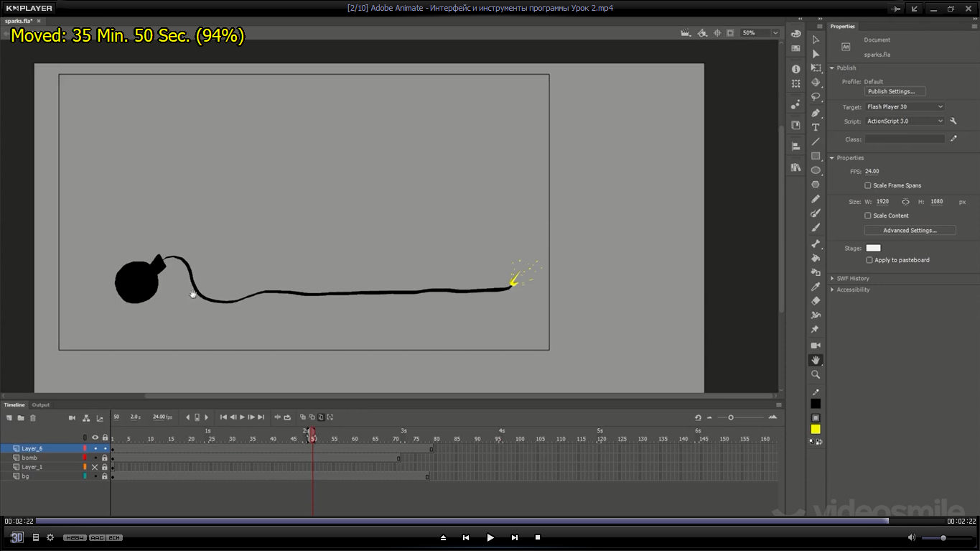Select the Pencil tool

click(x=816, y=199)
